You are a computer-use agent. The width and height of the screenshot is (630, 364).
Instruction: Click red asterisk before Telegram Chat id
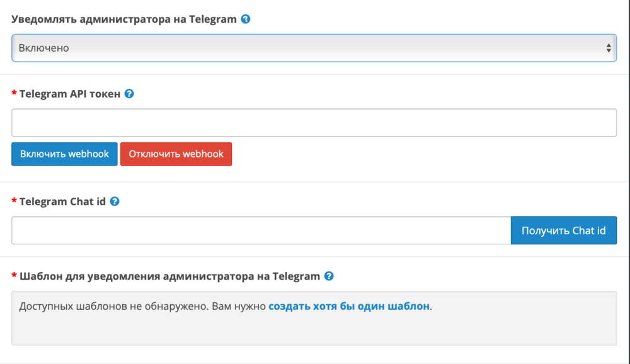pyautogui.click(x=14, y=202)
